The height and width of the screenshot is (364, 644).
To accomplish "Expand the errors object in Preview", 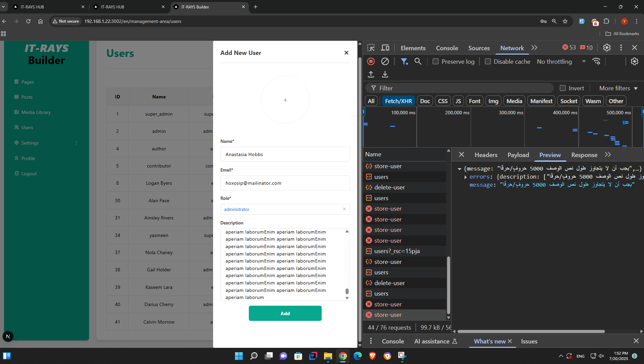I will (x=465, y=177).
